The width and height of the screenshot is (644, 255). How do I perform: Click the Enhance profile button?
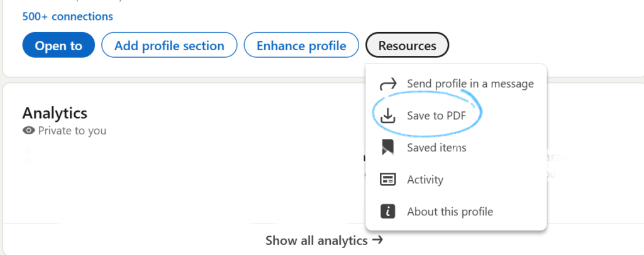pyautogui.click(x=301, y=46)
